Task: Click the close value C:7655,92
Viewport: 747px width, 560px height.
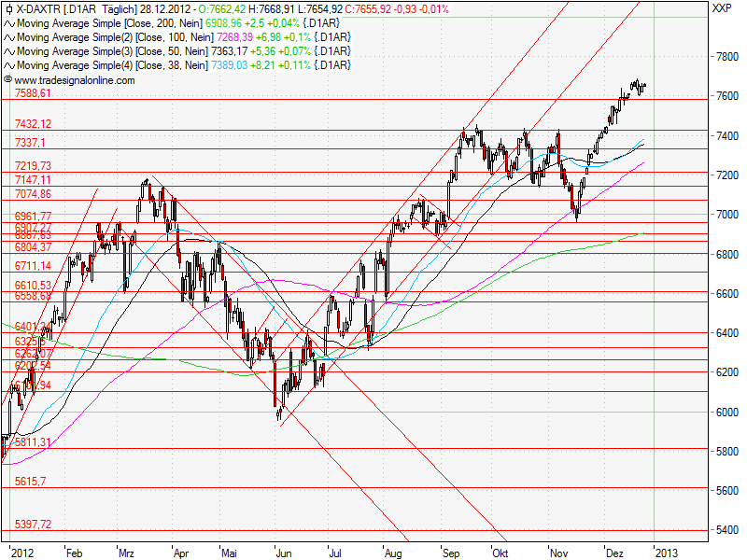Action: point(367,9)
